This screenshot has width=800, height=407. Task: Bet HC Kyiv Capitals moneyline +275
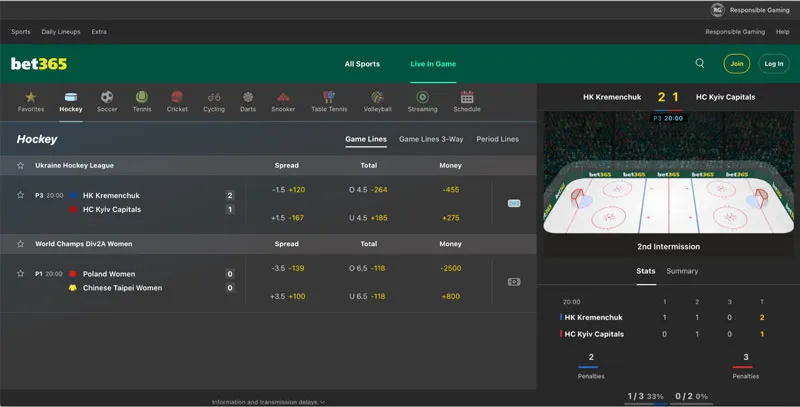pyautogui.click(x=451, y=218)
